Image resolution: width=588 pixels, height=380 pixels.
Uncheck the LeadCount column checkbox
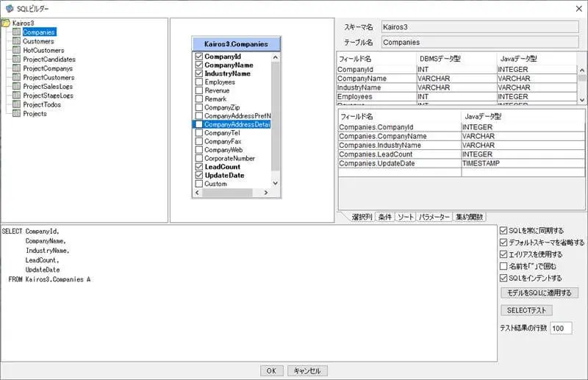199,167
